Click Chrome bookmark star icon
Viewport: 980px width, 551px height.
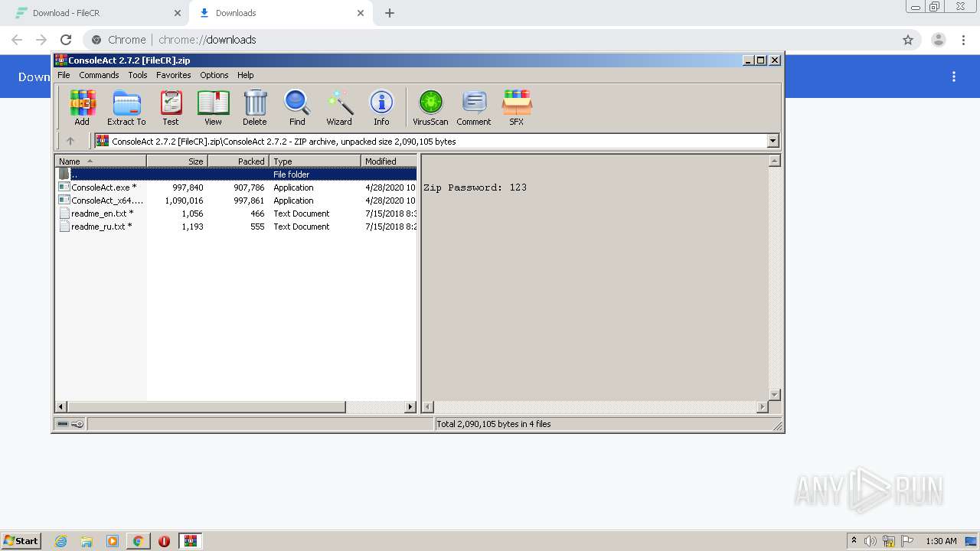click(908, 40)
